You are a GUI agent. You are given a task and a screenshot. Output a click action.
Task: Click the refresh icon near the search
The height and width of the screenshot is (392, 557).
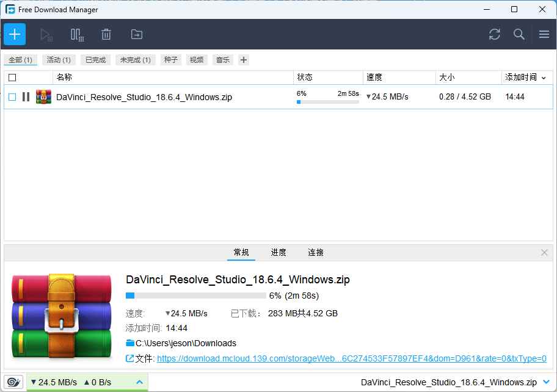[494, 35]
